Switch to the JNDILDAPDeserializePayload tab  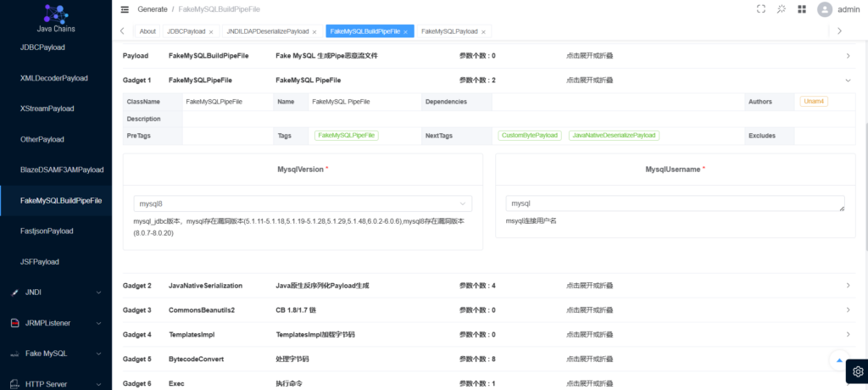(x=268, y=31)
